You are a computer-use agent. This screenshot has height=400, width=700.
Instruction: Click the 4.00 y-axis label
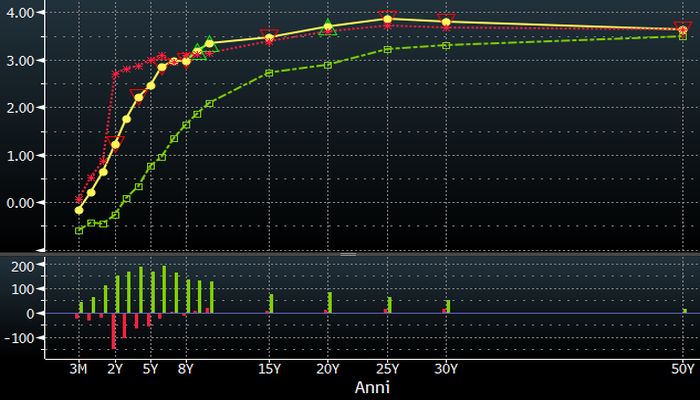click(x=21, y=12)
